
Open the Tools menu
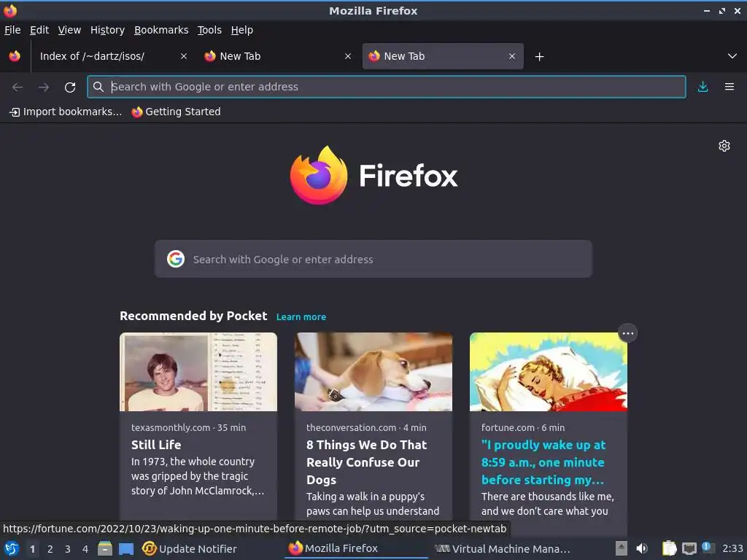click(209, 30)
